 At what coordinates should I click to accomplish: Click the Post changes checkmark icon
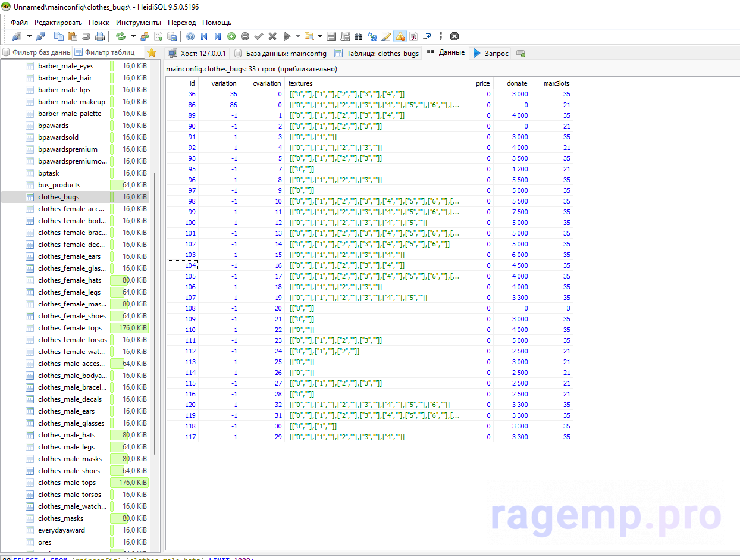pyautogui.click(x=259, y=36)
